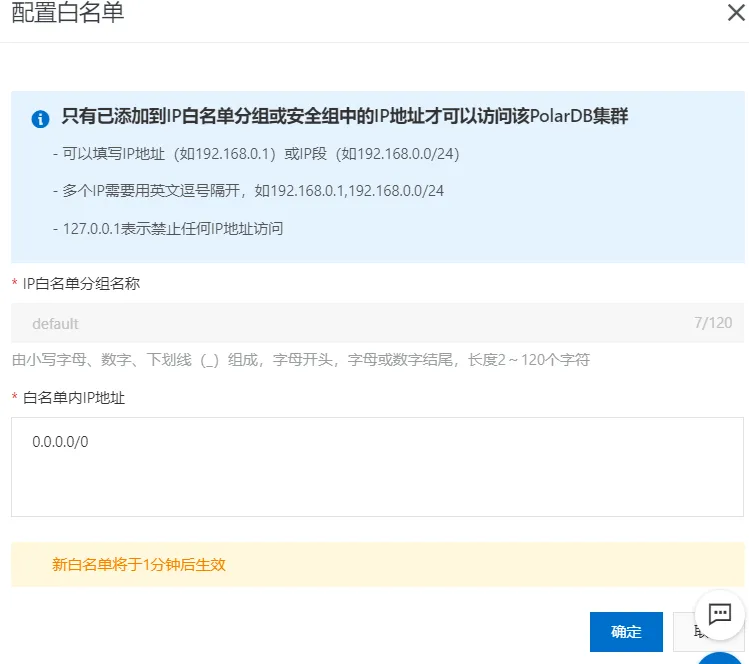Click the 0.0.0.0/0 value text
This screenshot has width=749, height=664.
point(60,442)
